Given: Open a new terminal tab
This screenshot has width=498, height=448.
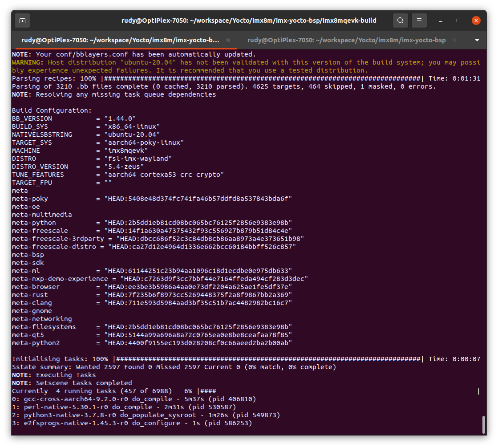Looking at the screenshot, I should tap(22, 20).
